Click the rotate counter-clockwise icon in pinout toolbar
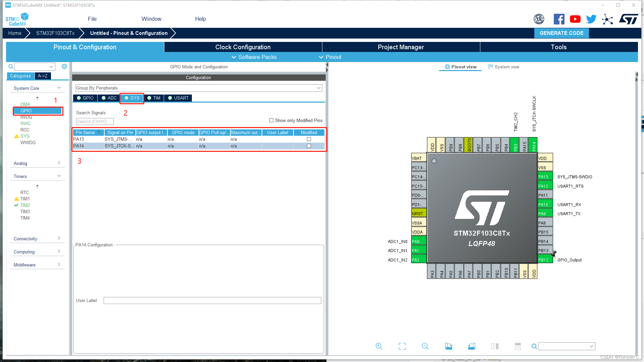 coord(472,346)
